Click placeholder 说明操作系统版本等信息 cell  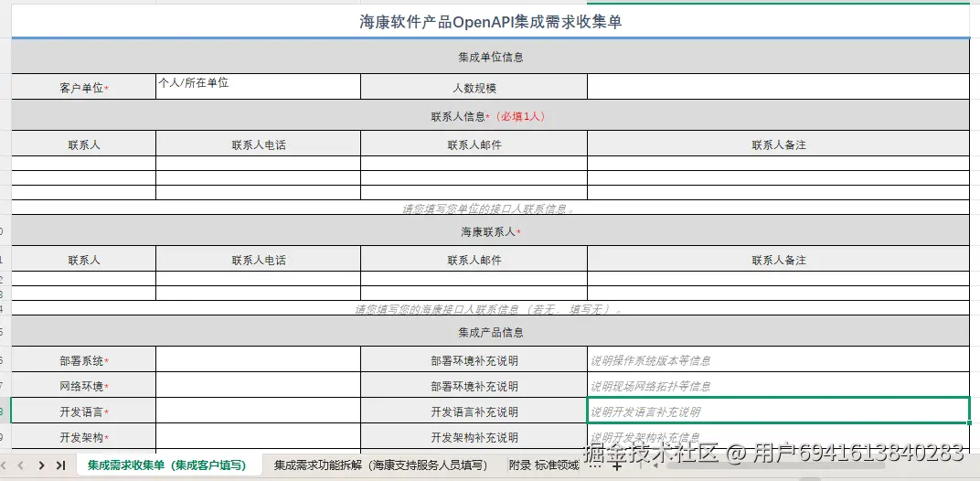(779, 360)
